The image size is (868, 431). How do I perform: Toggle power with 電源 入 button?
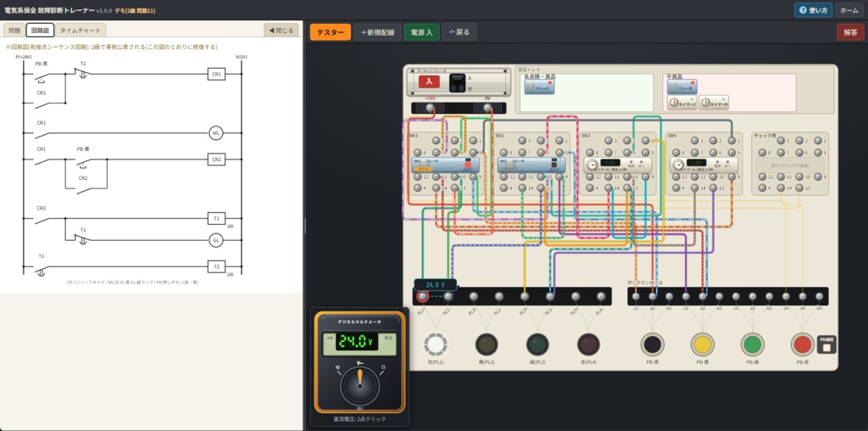[422, 32]
